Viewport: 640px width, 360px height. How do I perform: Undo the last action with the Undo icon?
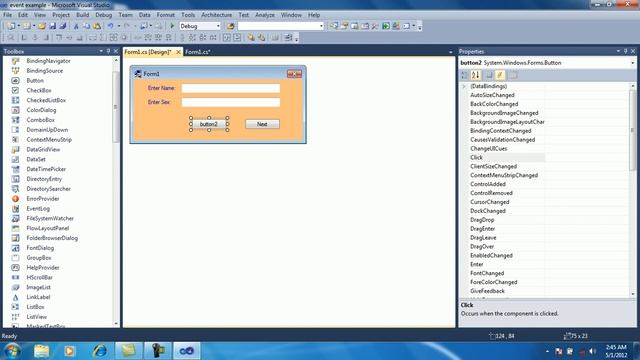110,26
